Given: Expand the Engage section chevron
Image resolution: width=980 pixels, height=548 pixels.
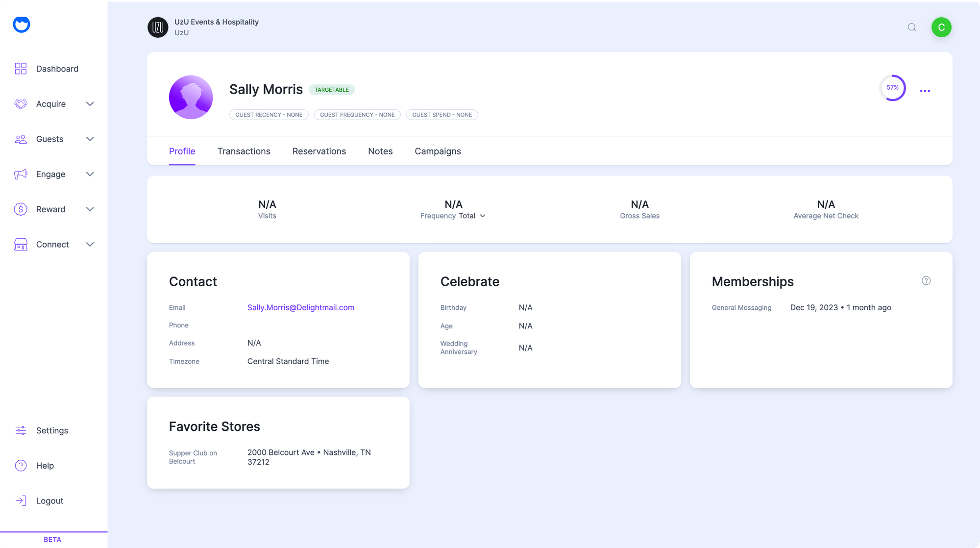Looking at the screenshot, I should pyautogui.click(x=90, y=174).
